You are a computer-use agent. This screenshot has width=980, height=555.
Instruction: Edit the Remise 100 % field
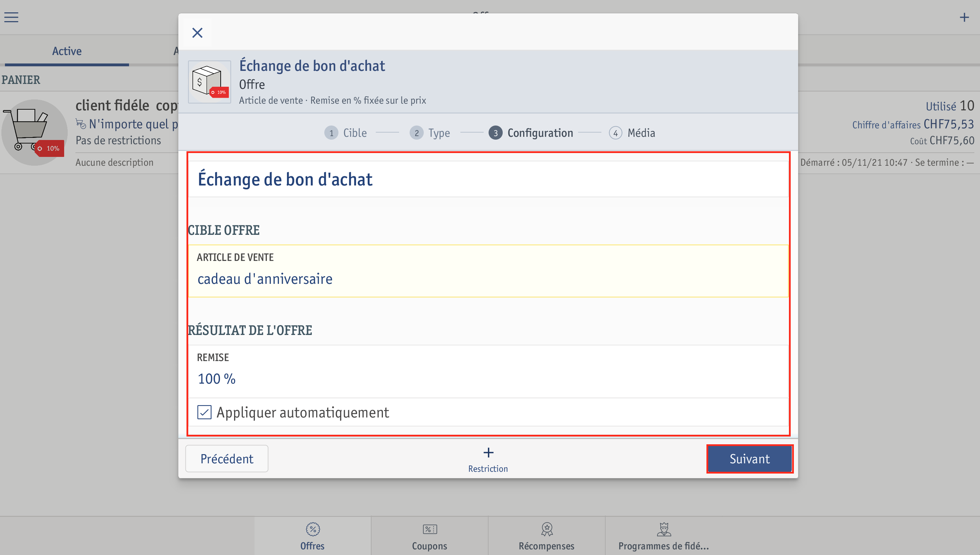point(488,371)
